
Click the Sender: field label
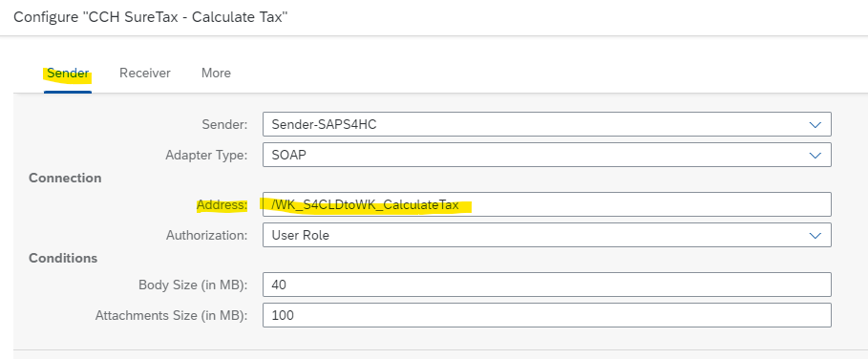tap(224, 125)
